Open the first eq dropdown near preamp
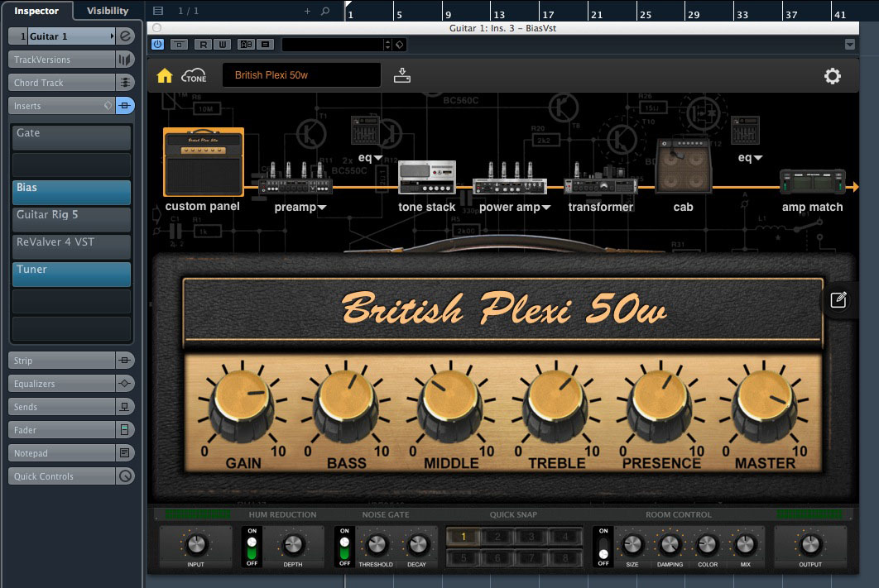The image size is (879, 588). click(377, 159)
